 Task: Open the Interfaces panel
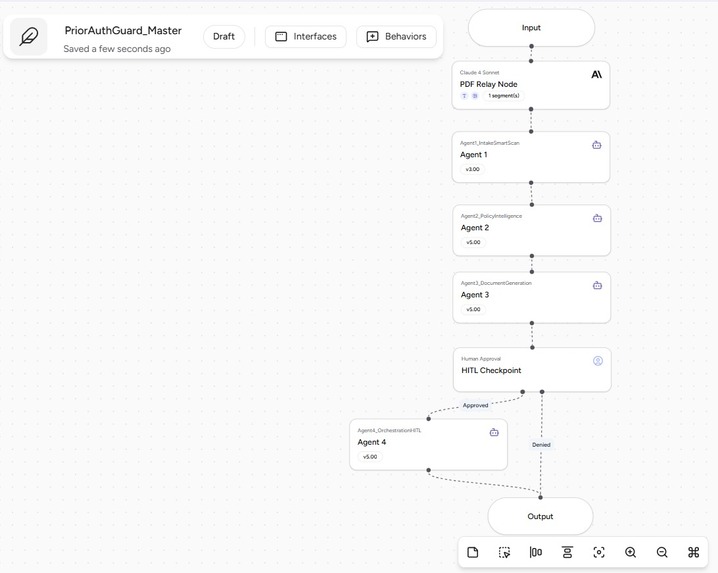point(306,37)
